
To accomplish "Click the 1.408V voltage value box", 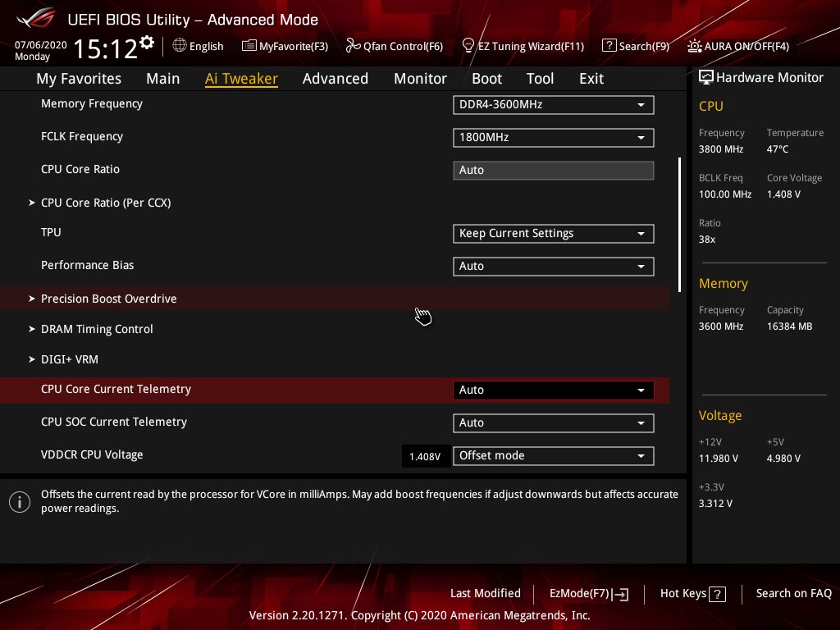I will (x=426, y=456).
